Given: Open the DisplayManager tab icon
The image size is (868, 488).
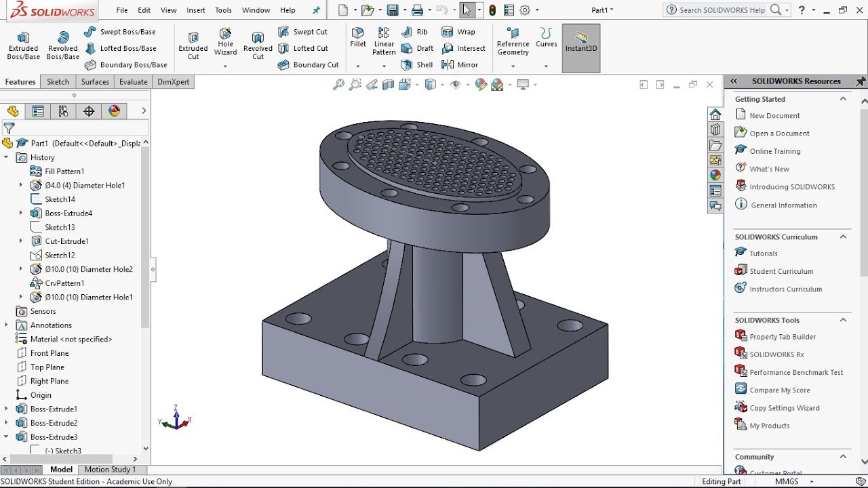Looking at the screenshot, I should click(x=114, y=111).
